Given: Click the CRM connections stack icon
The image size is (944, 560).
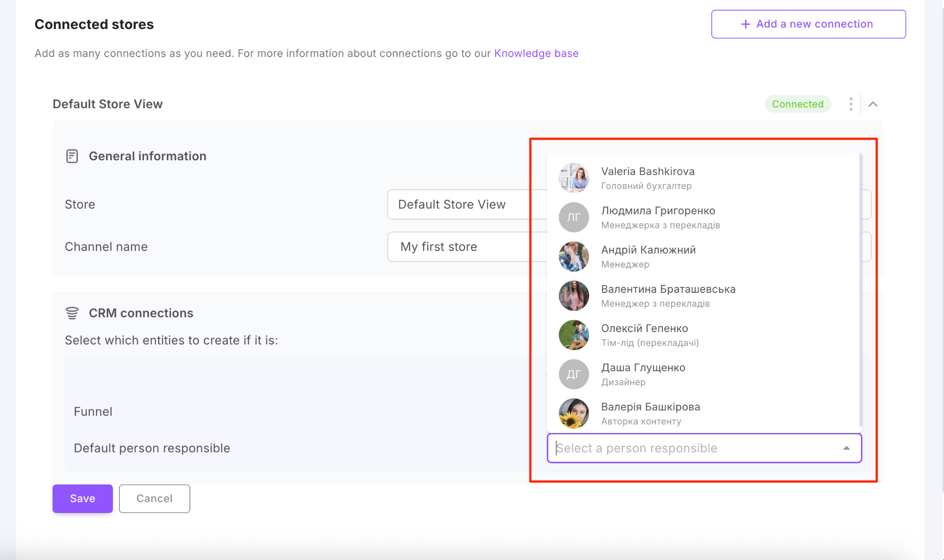Looking at the screenshot, I should pyautogui.click(x=72, y=313).
